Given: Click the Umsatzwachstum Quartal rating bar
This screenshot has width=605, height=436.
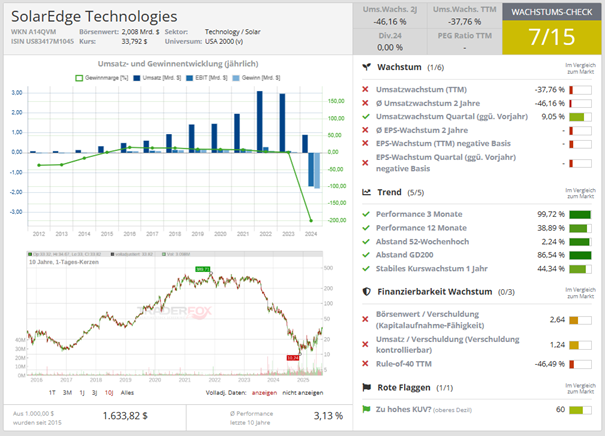Looking at the screenshot, I should (580, 117).
